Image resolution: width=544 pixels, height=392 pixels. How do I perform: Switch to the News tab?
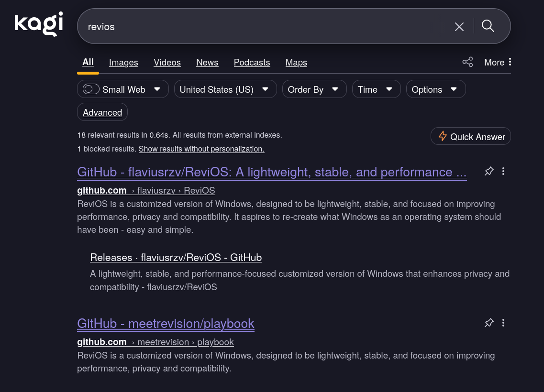[207, 63]
